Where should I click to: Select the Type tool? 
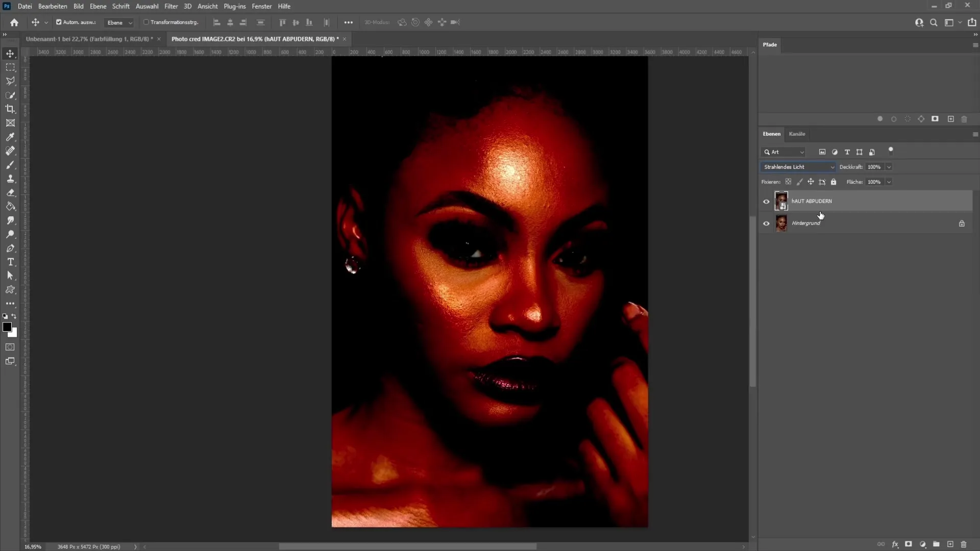(10, 262)
